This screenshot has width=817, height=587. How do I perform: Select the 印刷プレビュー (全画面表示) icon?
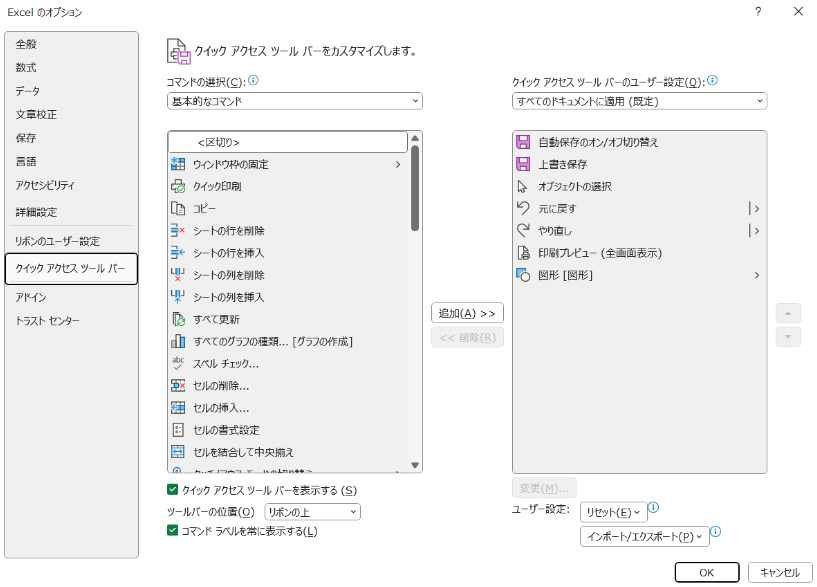[x=523, y=253]
